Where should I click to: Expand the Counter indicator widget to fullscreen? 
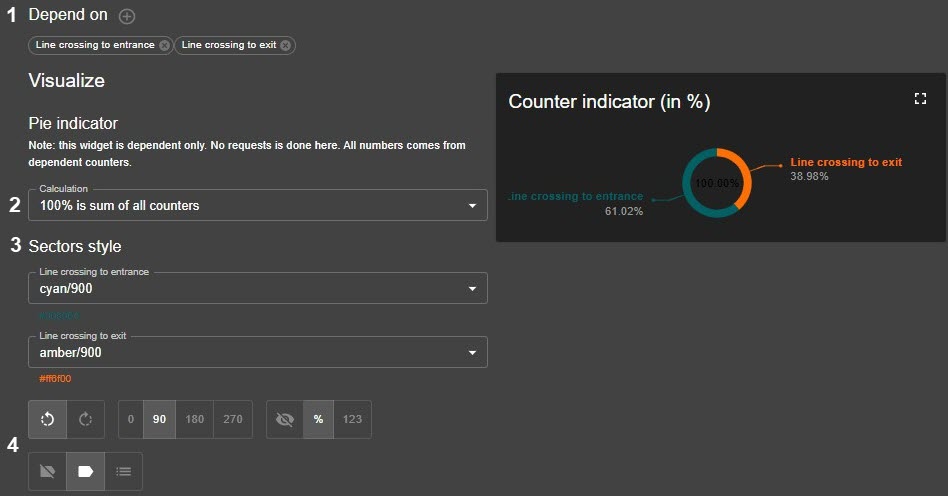click(921, 99)
